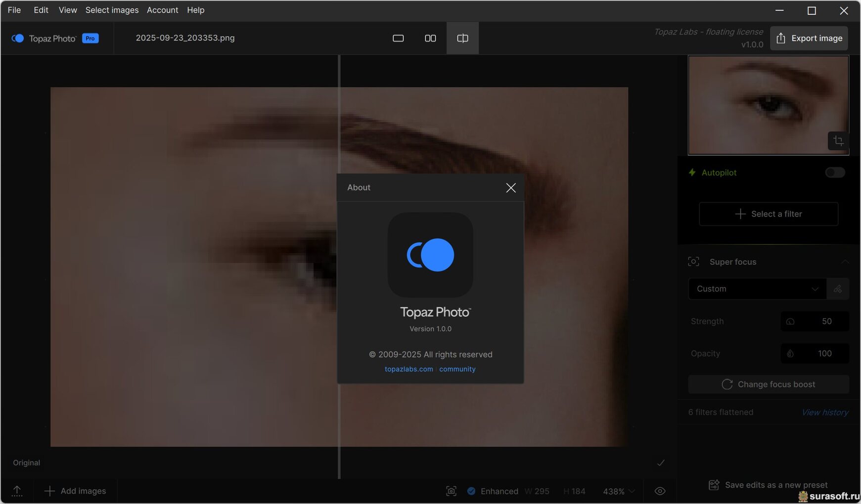Collapse the Super focus panel

click(x=845, y=262)
